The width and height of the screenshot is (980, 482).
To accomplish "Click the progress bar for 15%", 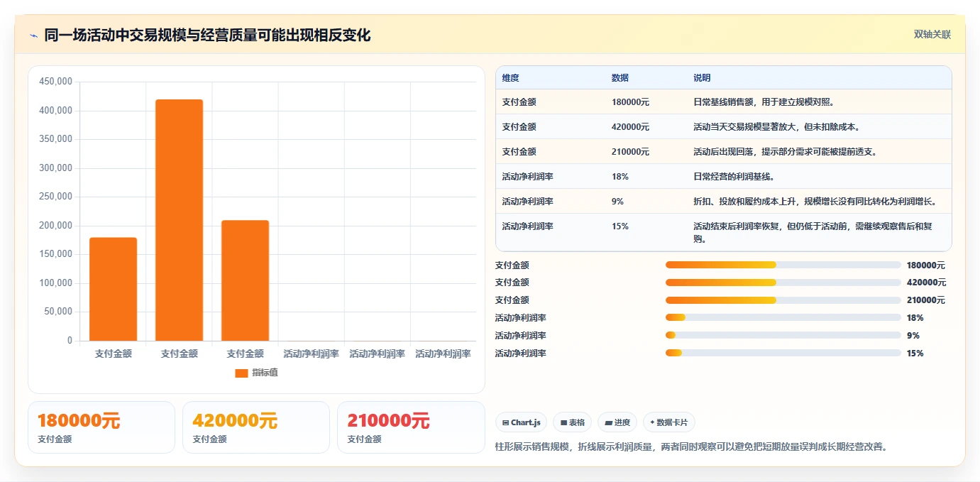I will click(783, 354).
